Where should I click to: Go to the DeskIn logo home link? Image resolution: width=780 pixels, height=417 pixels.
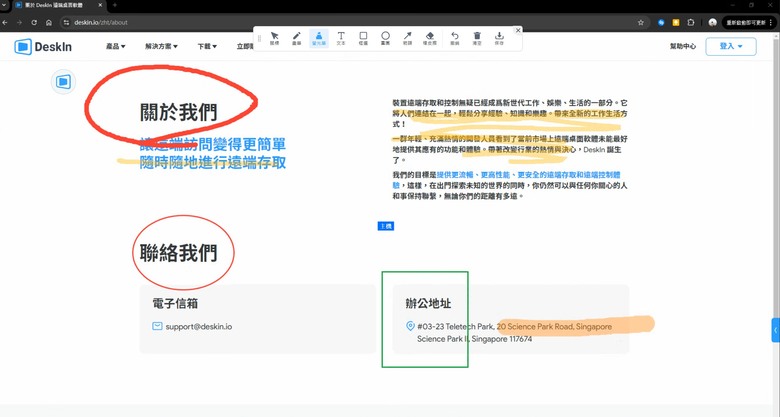43,46
